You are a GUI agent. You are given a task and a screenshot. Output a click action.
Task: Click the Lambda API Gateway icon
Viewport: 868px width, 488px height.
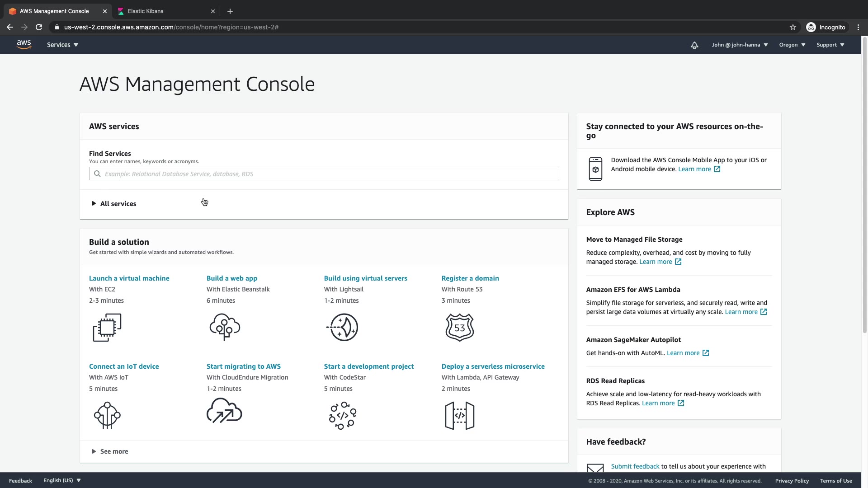[460, 415]
